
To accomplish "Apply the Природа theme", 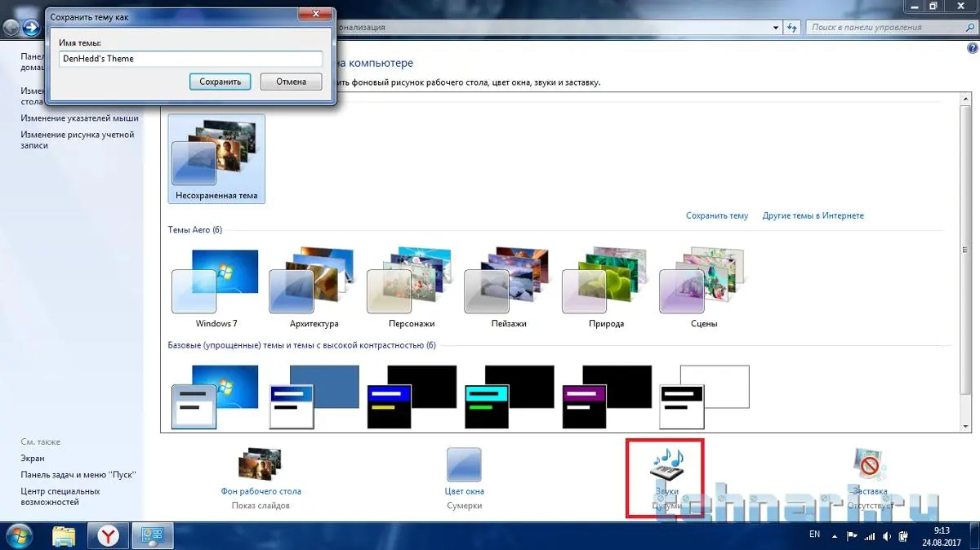I will point(606,287).
